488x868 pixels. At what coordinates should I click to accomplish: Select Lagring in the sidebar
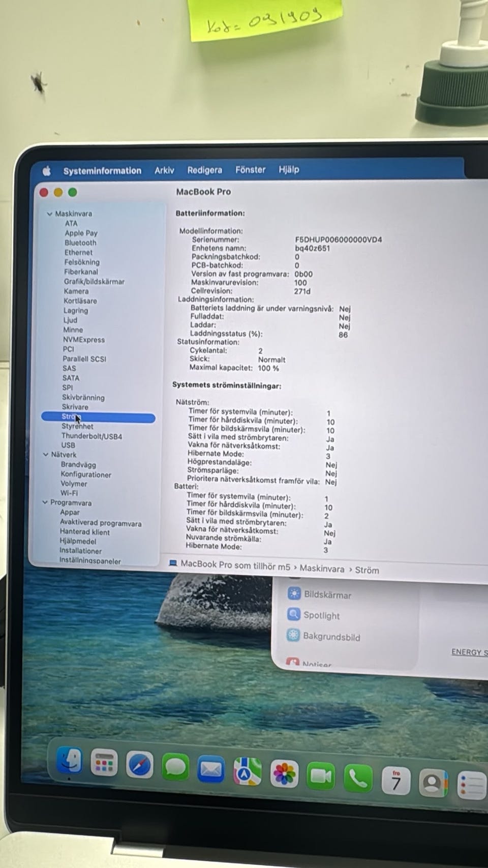pos(76,310)
